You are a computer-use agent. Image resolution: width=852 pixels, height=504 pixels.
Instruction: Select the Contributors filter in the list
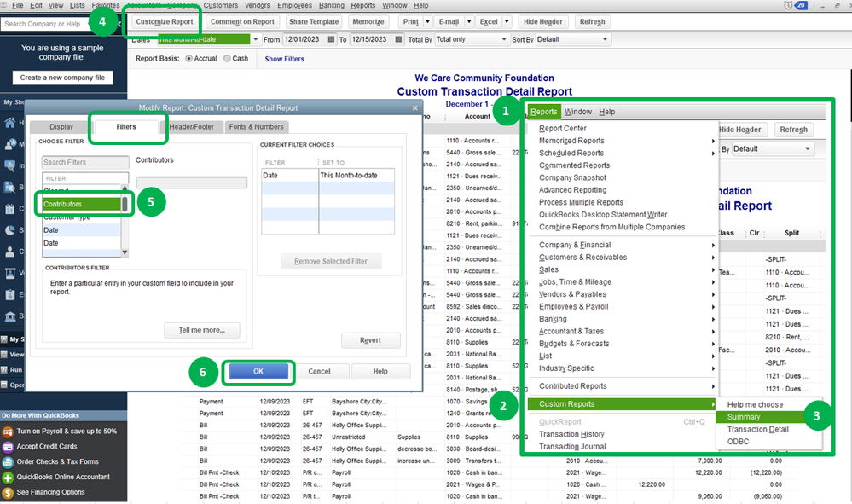coord(82,204)
